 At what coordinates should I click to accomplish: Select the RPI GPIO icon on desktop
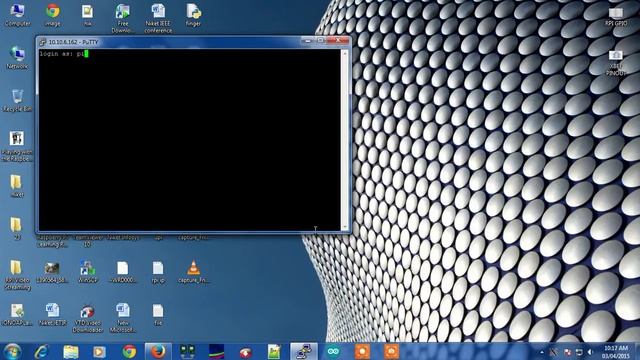(616, 16)
